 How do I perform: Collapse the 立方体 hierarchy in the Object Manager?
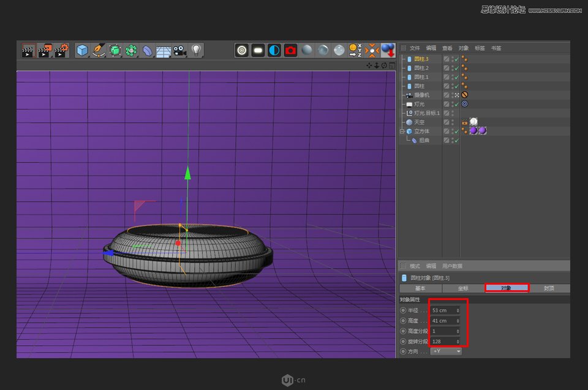[x=401, y=130]
